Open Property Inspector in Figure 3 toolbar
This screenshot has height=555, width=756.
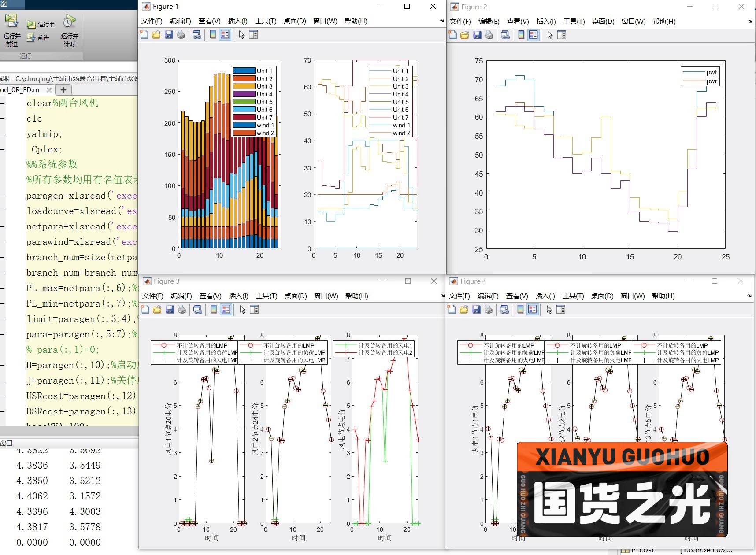tap(254, 309)
